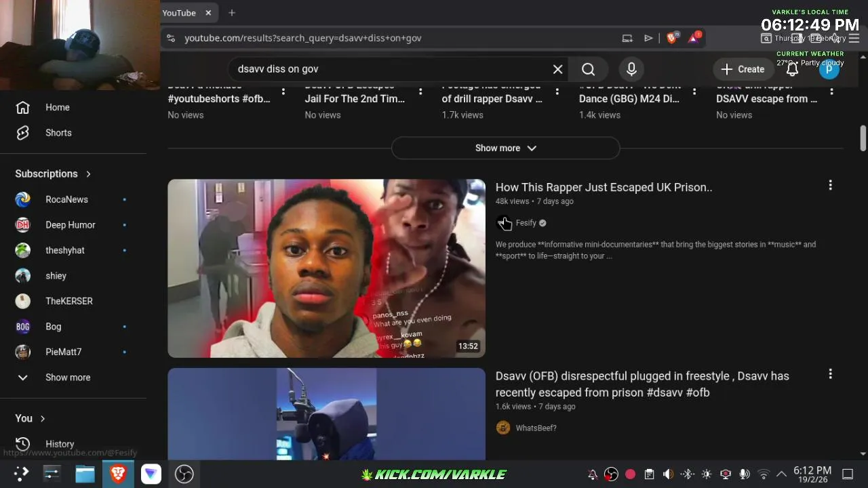View site information icon left of URL
868x488 pixels.
pyautogui.click(x=170, y=38)
